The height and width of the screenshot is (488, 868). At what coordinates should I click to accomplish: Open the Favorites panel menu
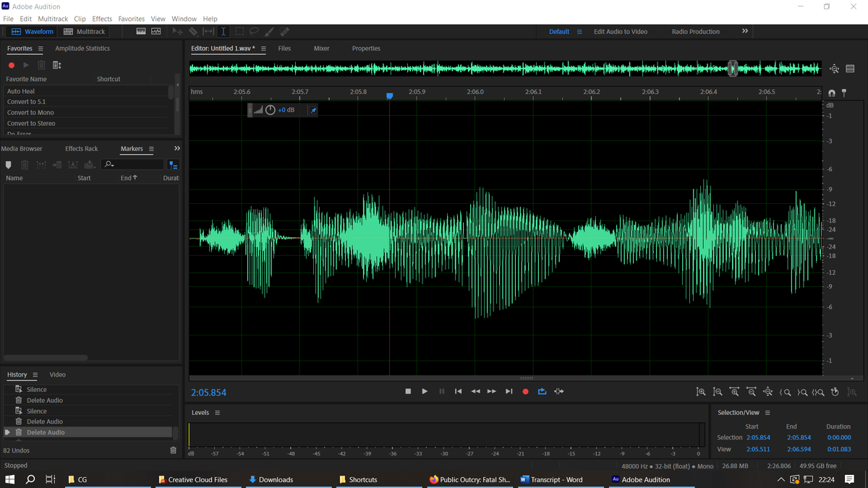coord(41,48)
